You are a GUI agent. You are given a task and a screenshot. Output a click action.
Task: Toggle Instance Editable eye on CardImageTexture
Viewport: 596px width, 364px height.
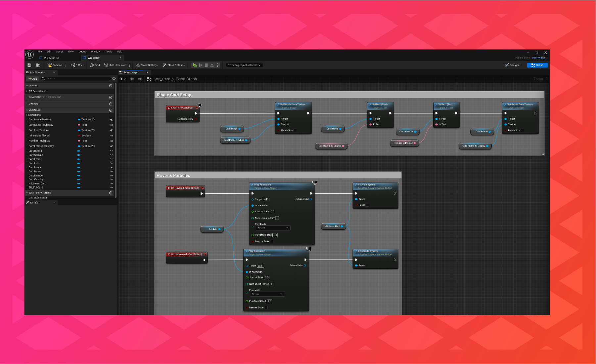click(112, 119)
